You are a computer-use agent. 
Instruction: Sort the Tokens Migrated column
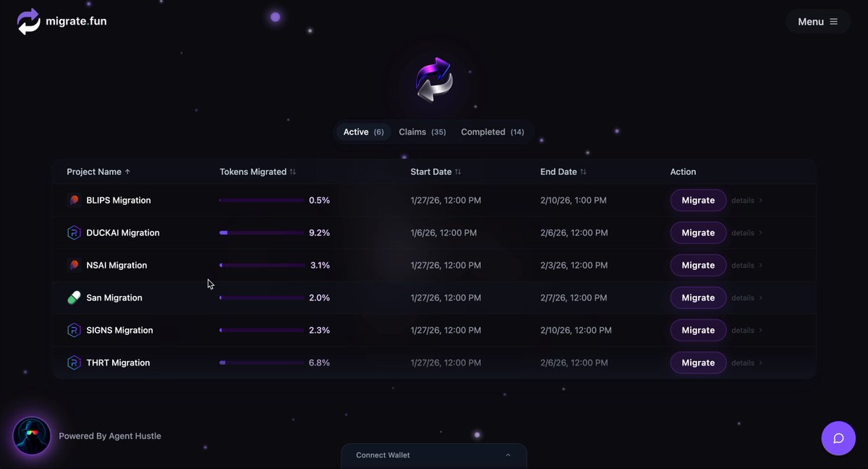click(x=293, y=172)
